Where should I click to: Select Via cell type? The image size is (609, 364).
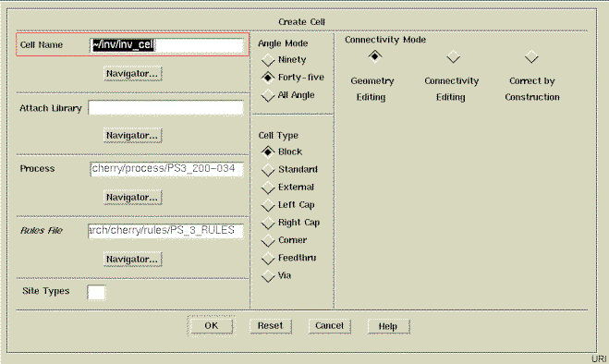(268, 276)
